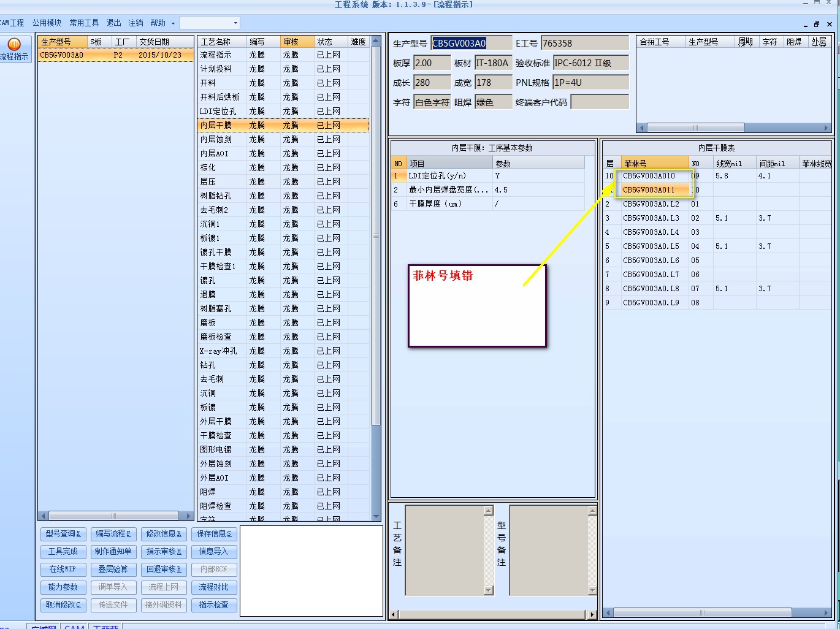Click the empty 终端客户代码 field
The width and height of the screenshot is (840, 629).
600,102
